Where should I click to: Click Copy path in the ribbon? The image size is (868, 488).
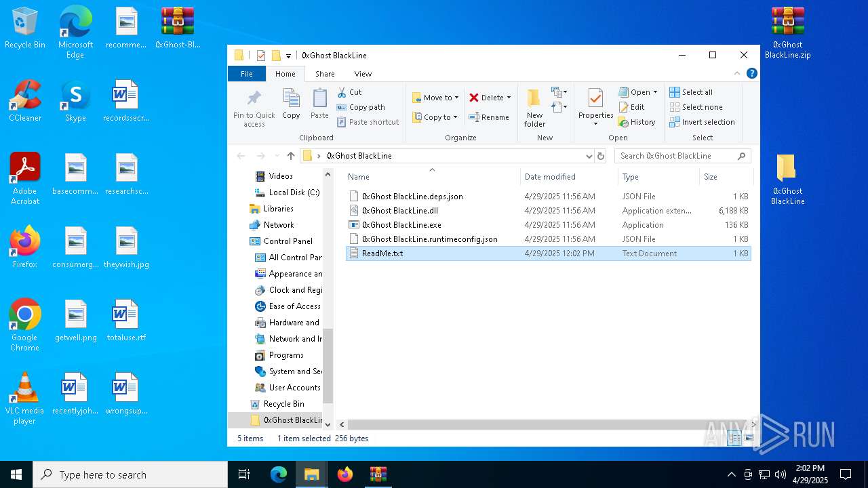[x=361, y=107]
